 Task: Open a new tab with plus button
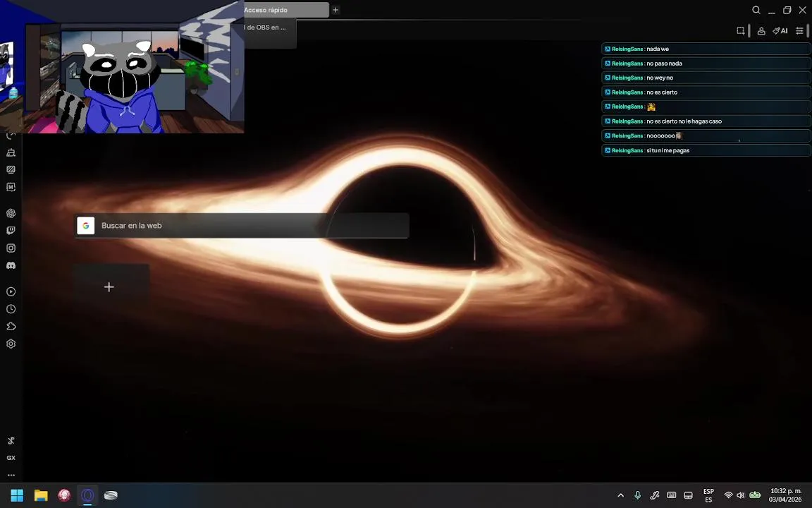[x=336, y=10]
